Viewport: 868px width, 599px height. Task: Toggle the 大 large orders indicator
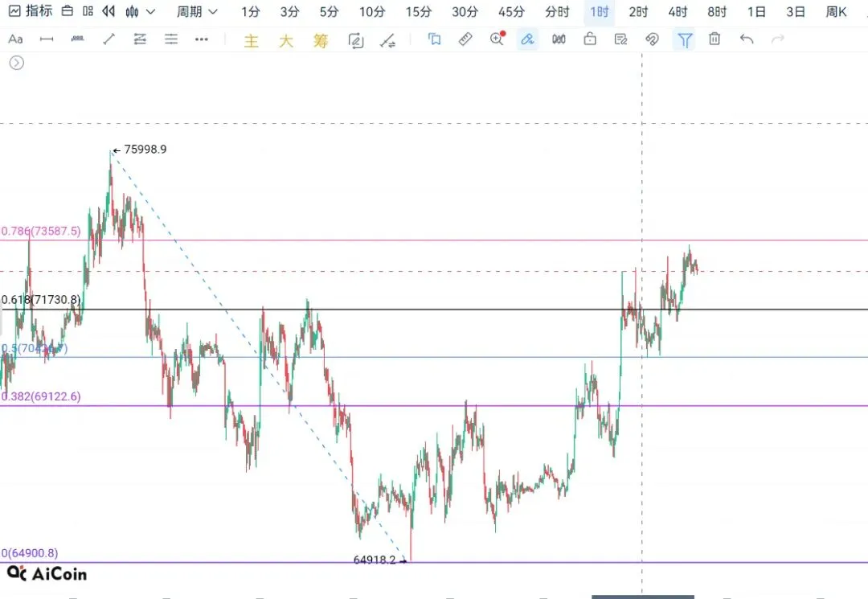tap(285, 40)
